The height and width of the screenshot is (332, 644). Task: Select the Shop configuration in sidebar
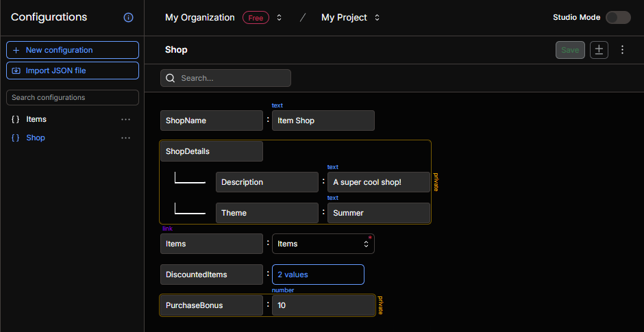(36, 138)
